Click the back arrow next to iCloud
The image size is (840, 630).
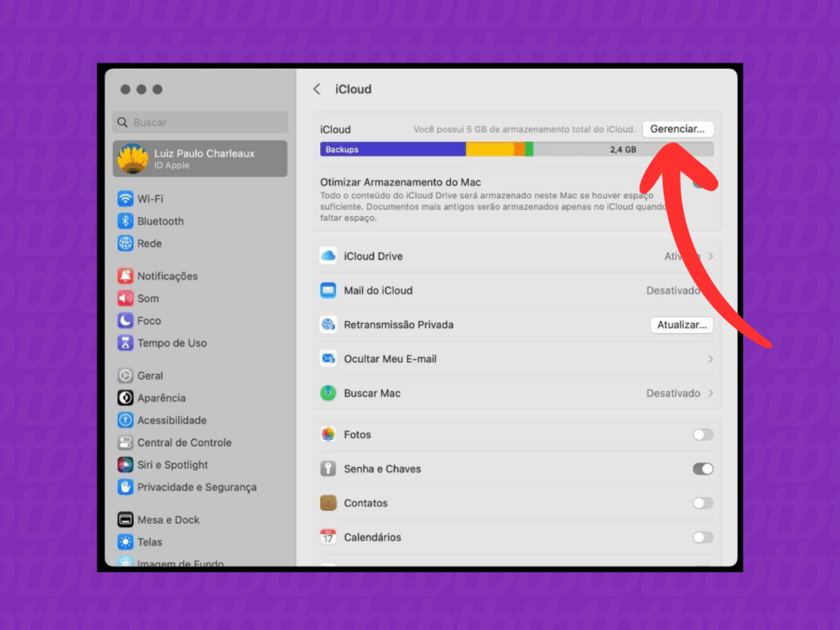tap(316, 90)
